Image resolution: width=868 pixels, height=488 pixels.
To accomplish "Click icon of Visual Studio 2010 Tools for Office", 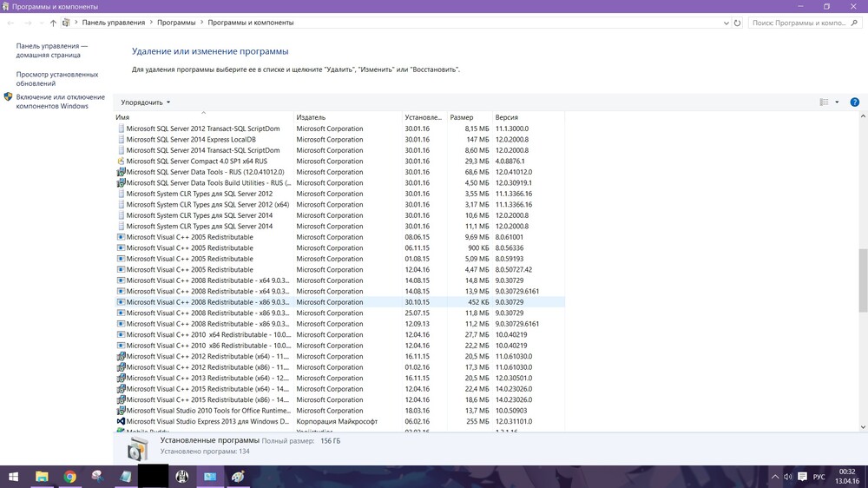I will tap(121, 411).
